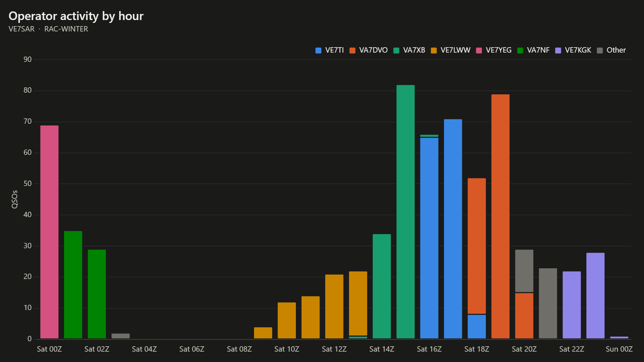Click the pink VE7YEG bar at Sat 00Z

click(49, 232)
